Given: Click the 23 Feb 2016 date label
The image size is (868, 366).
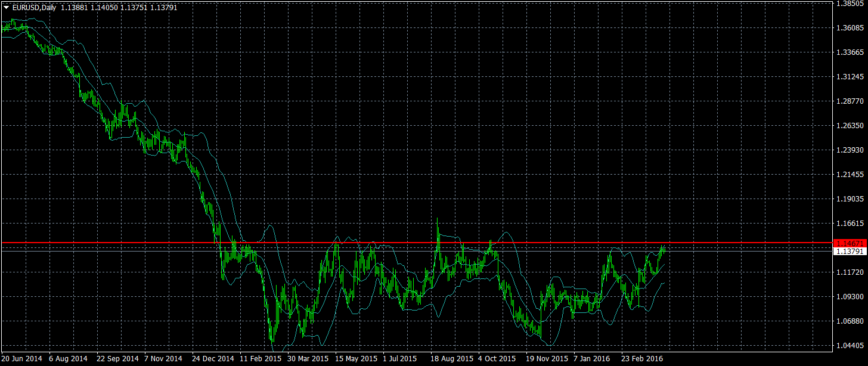Looking at the screenshot, I should [x=642, y=359].
